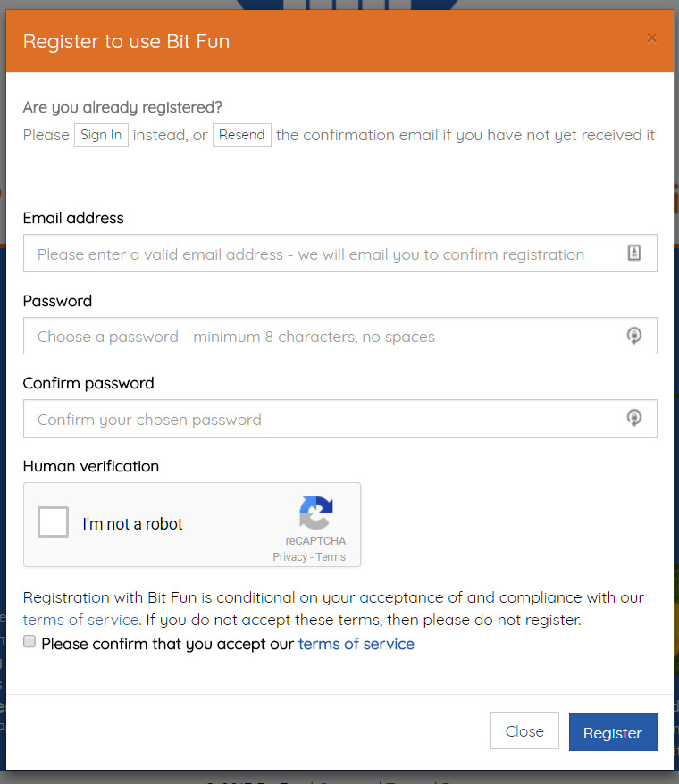Focus the Confirm password input field

[x=340, y=419]
